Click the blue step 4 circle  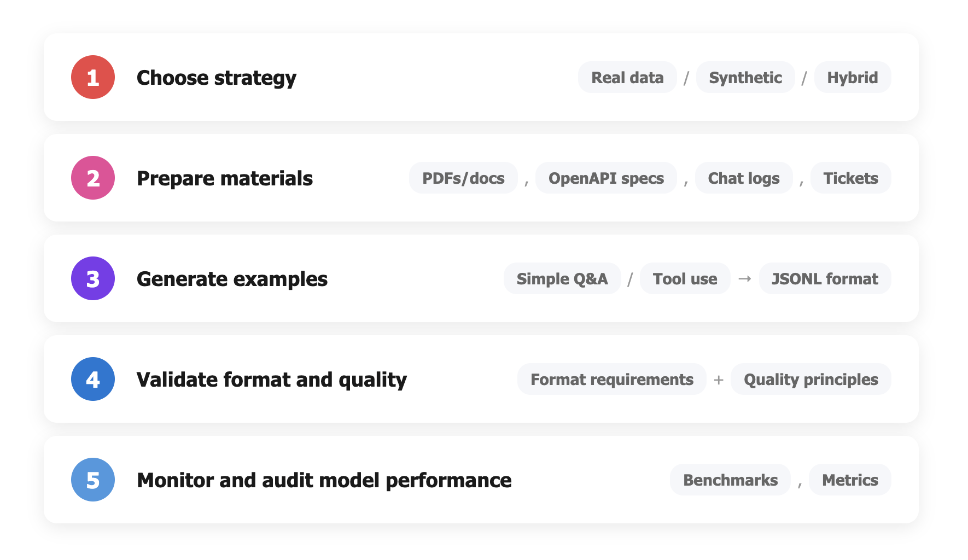pos(93,379)
